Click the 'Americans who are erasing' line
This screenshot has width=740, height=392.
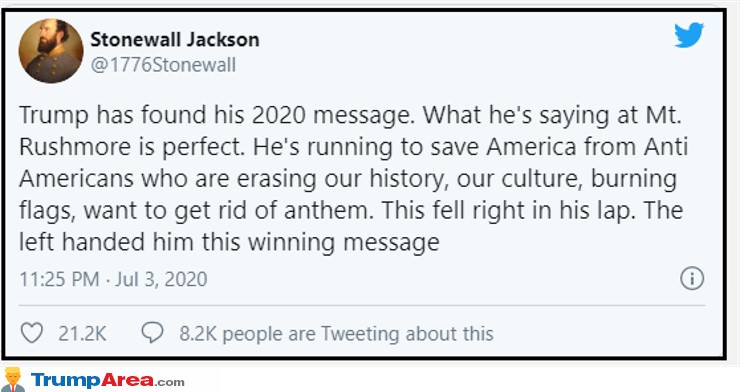(x=348, y=179)
